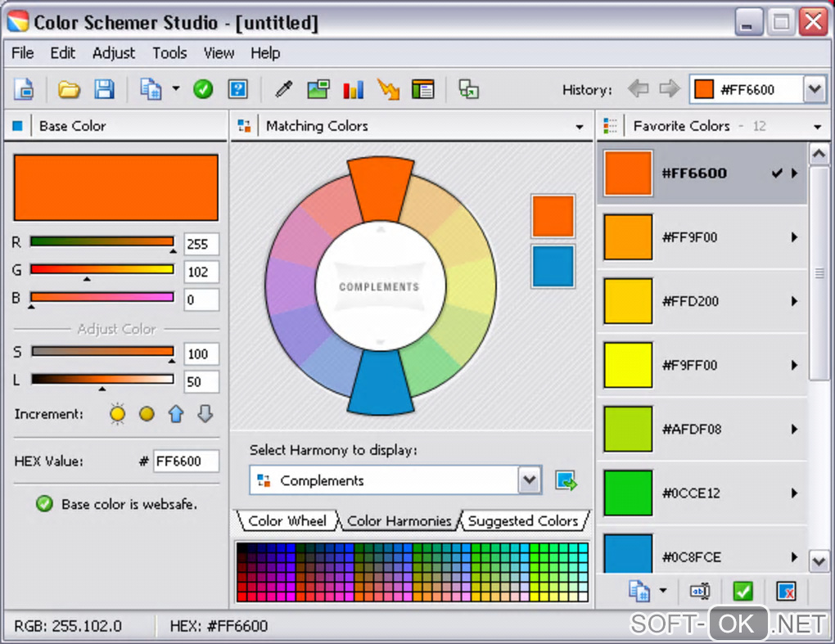Open the Help menu
Image resolution: width=835 pixels, height=644 pixels.
[265, 53]
